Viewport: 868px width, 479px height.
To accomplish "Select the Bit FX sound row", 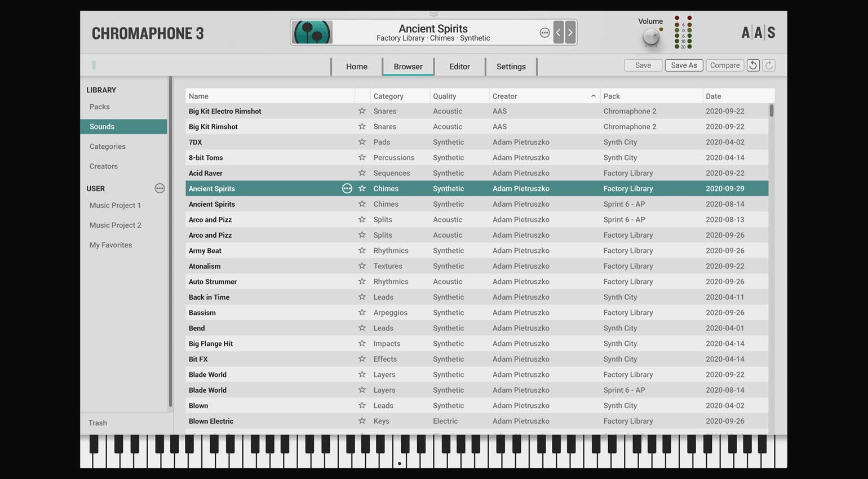I will pyautogui.click(x=477, y=359).
